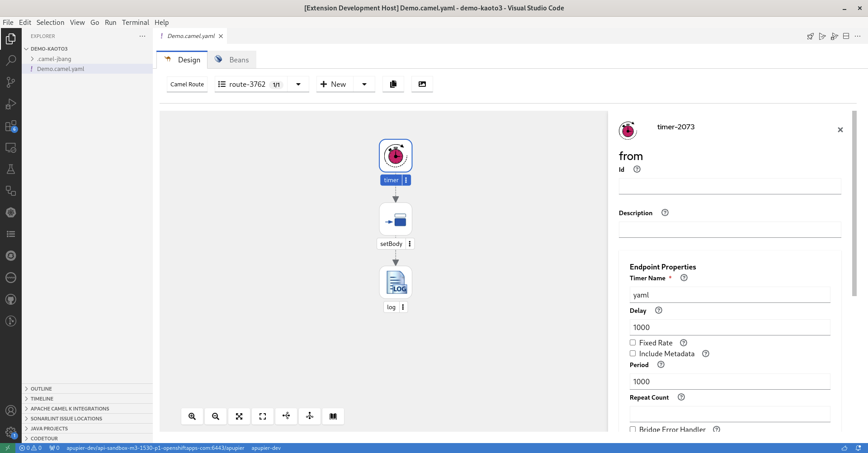
Task: Open the New dropdown arrow
Action: [x=364, y=84]
